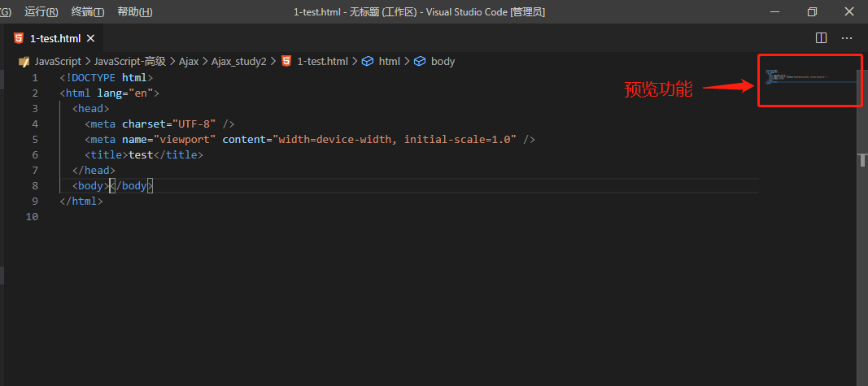Click the charset attribute on line 4
Screen dimensions: 868x386
click(144, 124)
